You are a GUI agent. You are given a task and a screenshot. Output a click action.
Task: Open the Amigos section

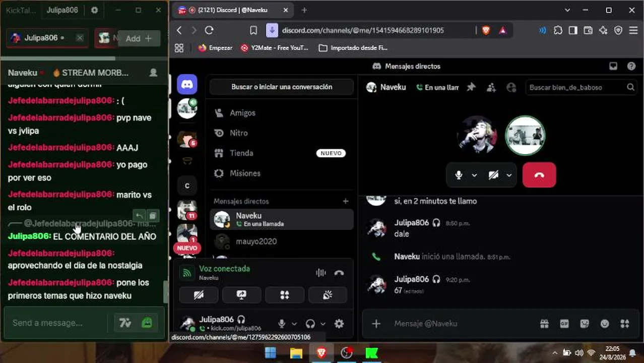282,113
